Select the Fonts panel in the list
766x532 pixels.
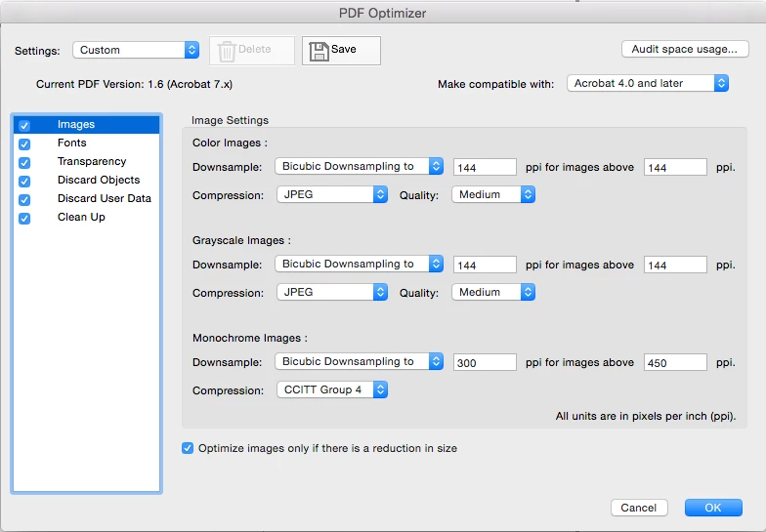[86, 143]
